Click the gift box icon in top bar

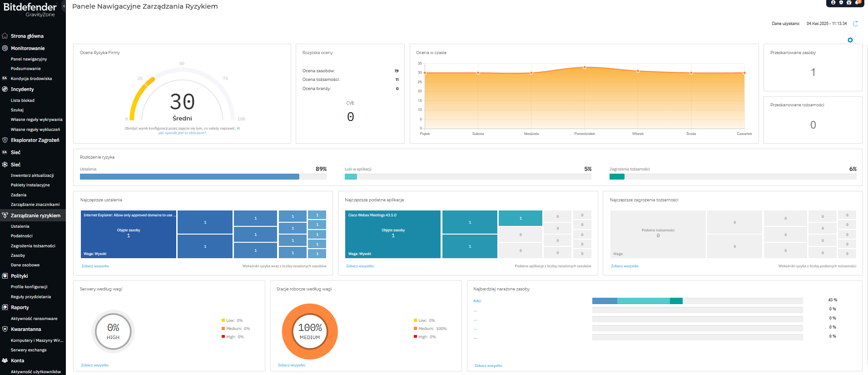click(849, 3)
